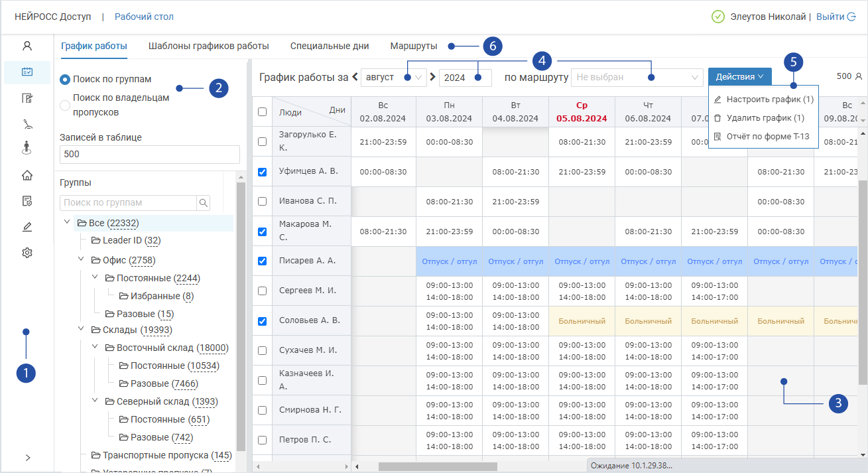This screenshot has height=473, width=868.
Task: Check the Иванова С. П. row checkbox
Action: pyautogui.click(x=262, y=201)
